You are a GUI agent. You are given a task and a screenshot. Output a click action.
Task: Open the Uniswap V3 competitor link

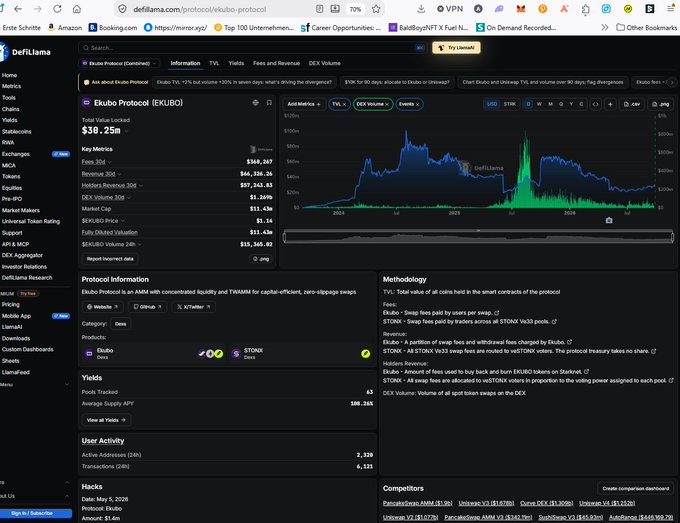(x=486, y=503)
